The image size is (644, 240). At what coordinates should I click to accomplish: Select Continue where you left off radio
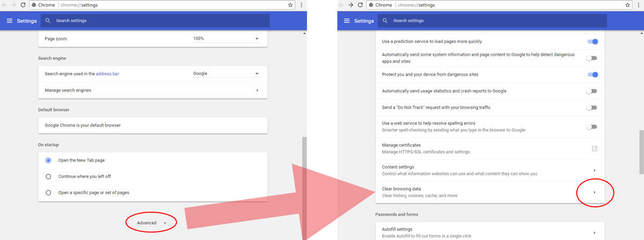tap(48, 176)
